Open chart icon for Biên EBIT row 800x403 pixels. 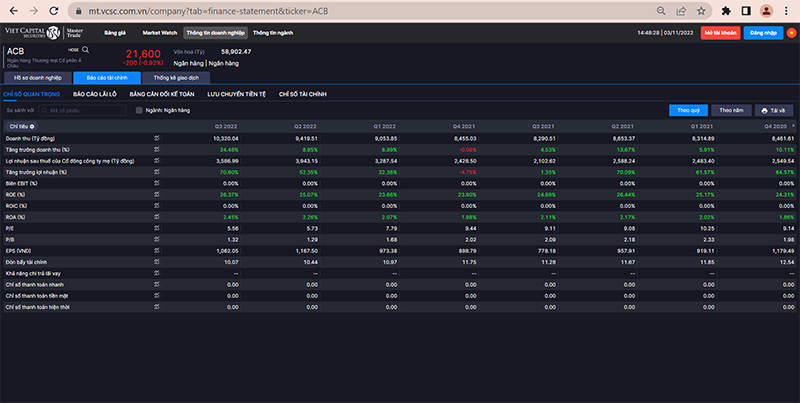[x=157, y=183]
